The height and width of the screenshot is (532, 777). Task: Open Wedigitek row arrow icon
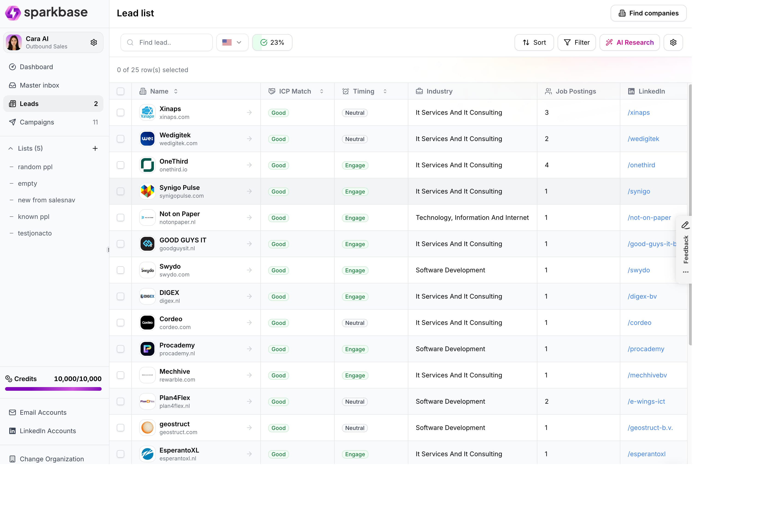tap(249, 139)
